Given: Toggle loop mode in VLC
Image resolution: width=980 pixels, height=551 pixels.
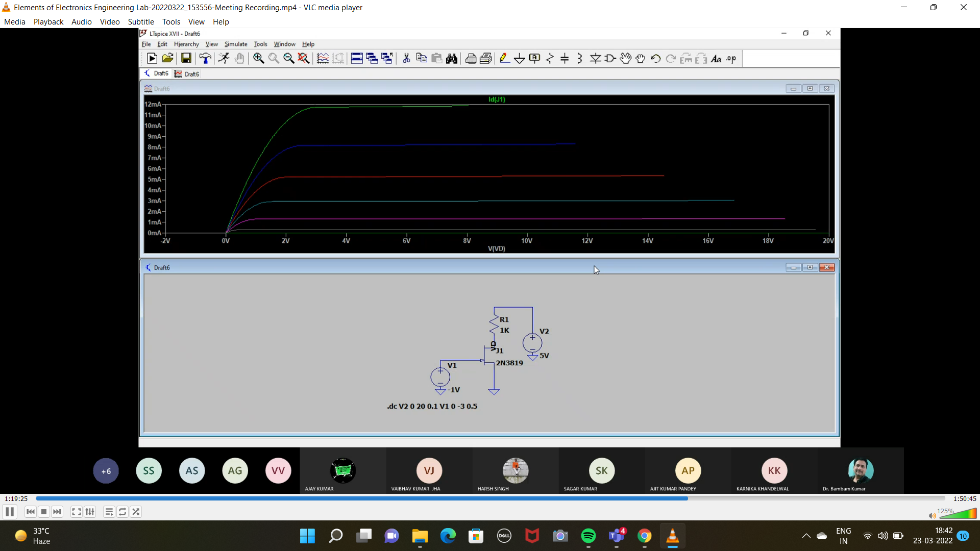Looking at the screenshot, I should (x=122, y=512).
